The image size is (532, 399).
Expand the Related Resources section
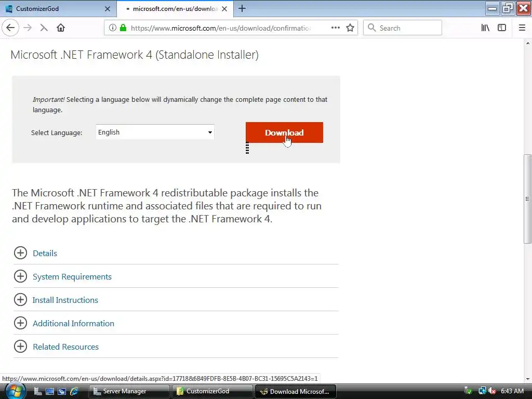pyautogui.click(x=20, y=347)
